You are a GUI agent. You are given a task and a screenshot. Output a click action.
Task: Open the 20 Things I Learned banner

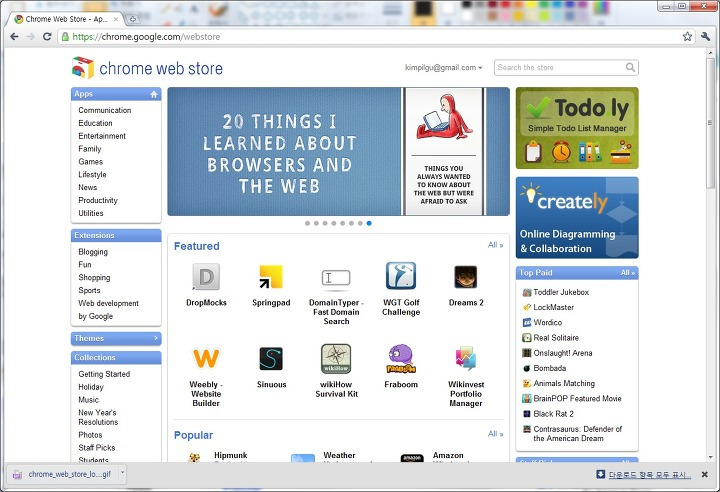[338, 152]
